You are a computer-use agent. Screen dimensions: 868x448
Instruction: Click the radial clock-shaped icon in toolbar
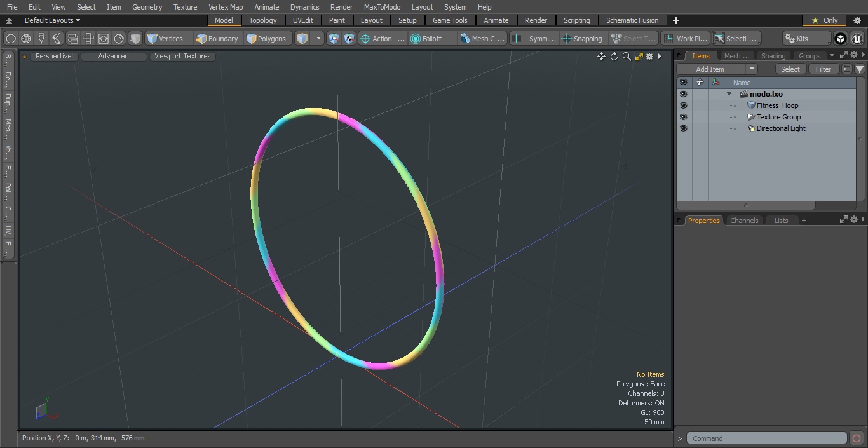pos(119,39)
